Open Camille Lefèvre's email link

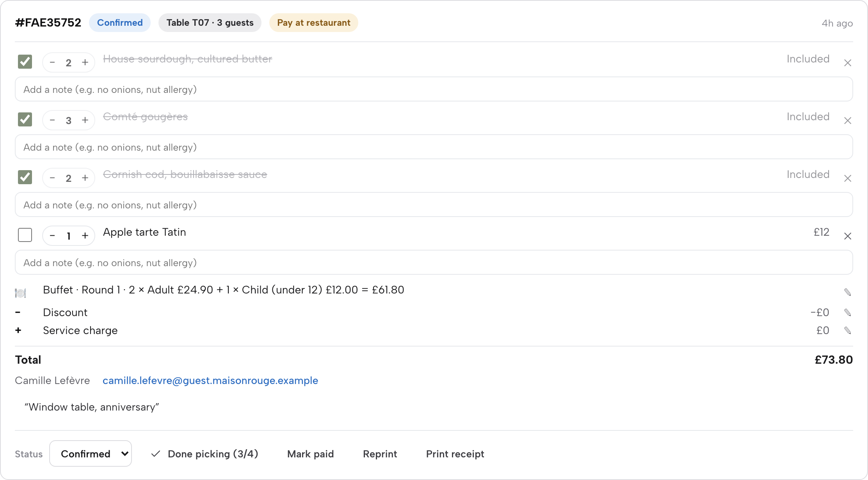pyautogui.click(x=210, y=380)
